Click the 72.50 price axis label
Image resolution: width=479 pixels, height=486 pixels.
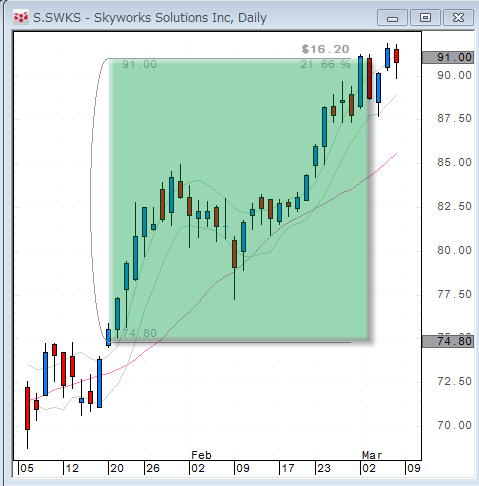(x=454, y=381)
